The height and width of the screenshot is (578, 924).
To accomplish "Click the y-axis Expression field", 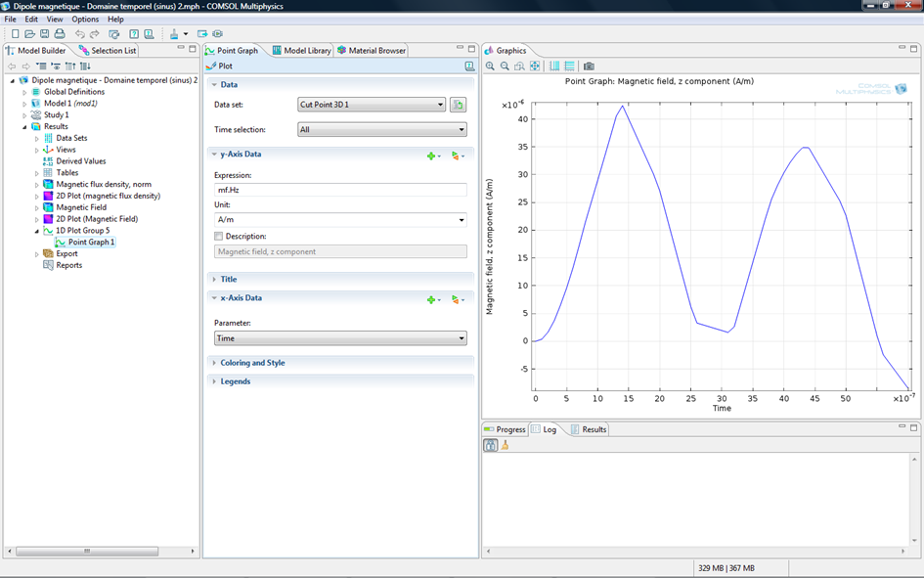I will (340, 190).
